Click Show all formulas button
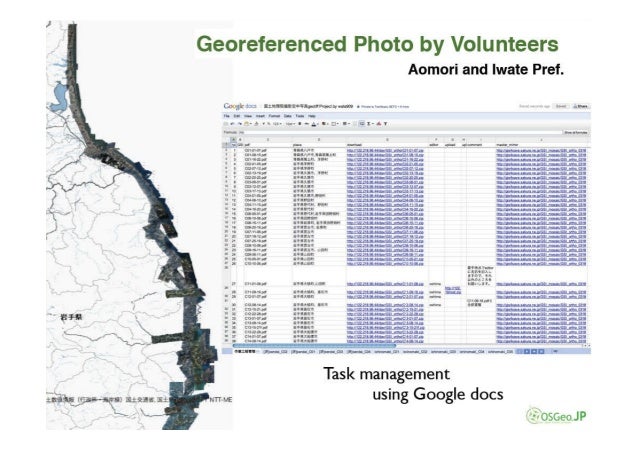Viewport: 638px width, 451px height. [x=574, y=130]
